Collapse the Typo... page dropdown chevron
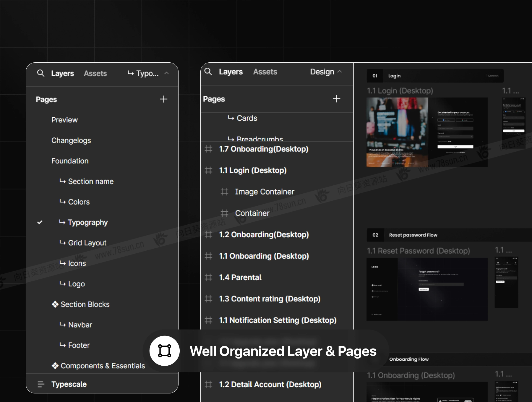 coord(166,73)
